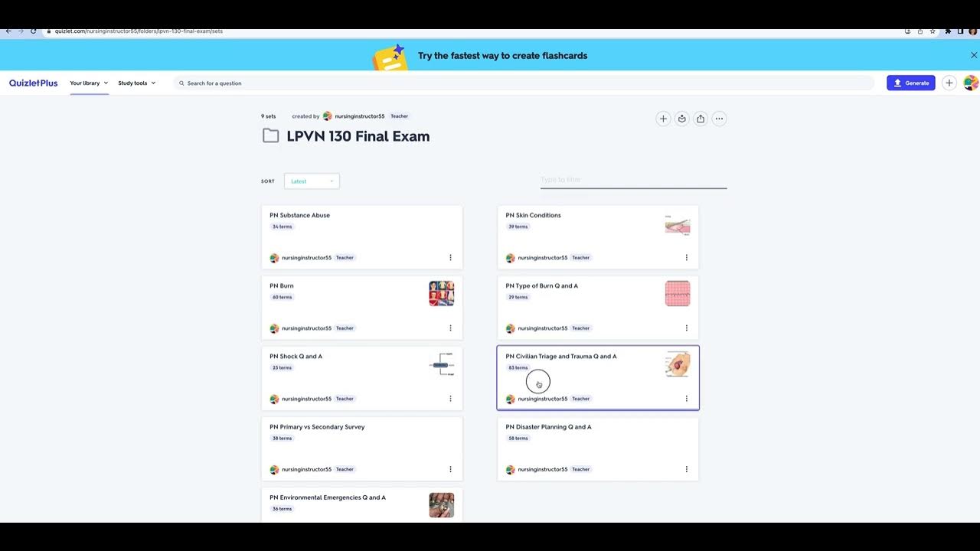The height and width of the screenshot is (551, 980).
Task: Click the folder icon beside LPVN 130 Final Exam
Action: [x=271, y=136]
